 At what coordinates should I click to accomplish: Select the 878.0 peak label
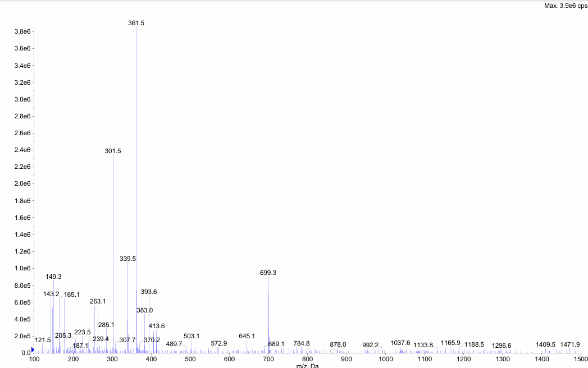coord(338,344)
